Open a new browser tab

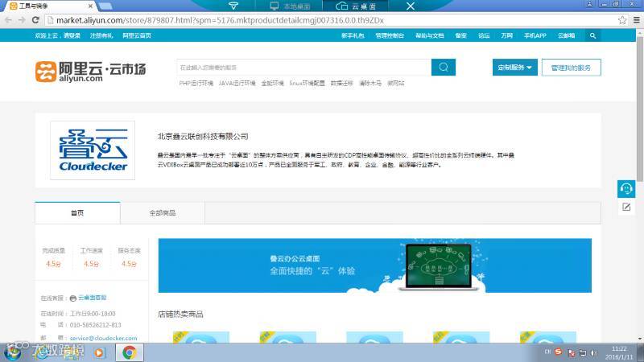pyautogui.click(x=105, y=6)
